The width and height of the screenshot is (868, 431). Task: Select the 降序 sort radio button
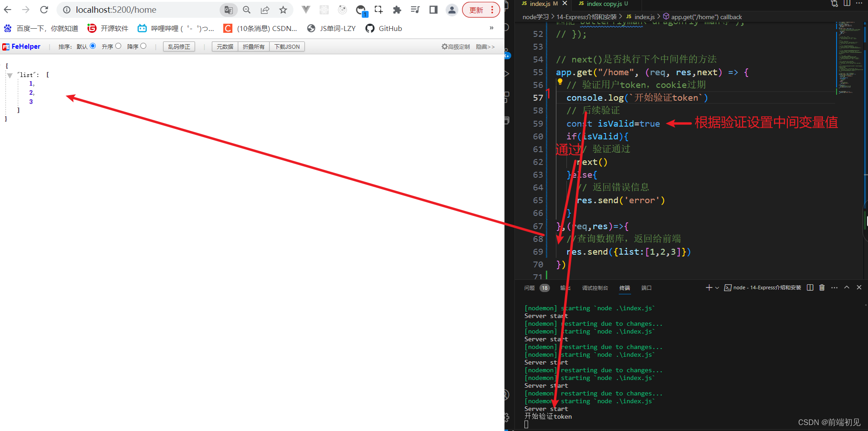click(x=144, y=46)
